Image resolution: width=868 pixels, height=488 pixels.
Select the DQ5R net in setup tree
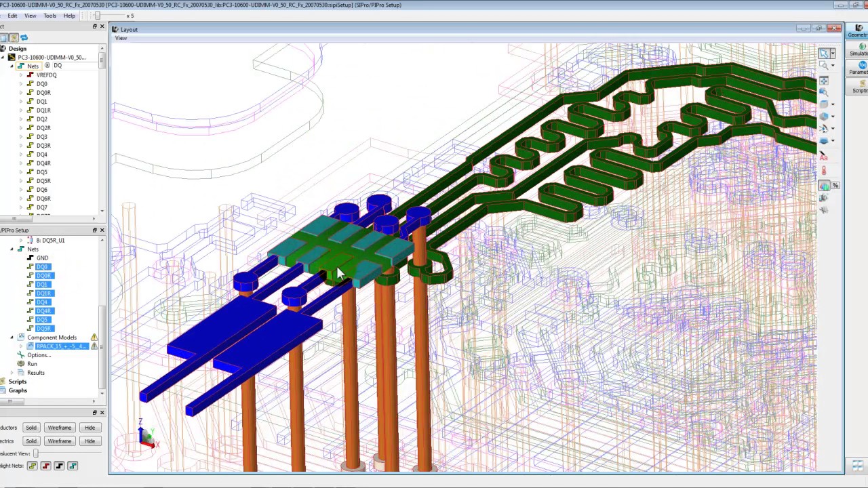click(43, 329)
